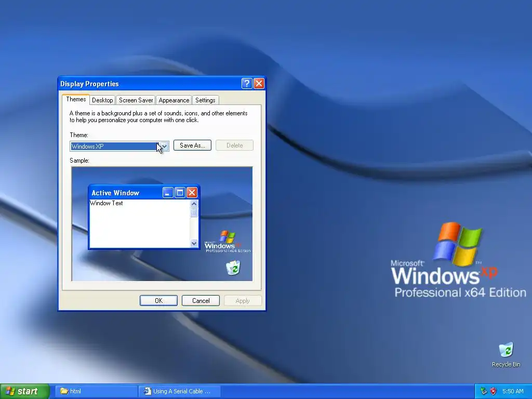This screenshot has height=399, width=532.
Task: Click the Help question mark button in Display Properties
Action: (247, 84)
